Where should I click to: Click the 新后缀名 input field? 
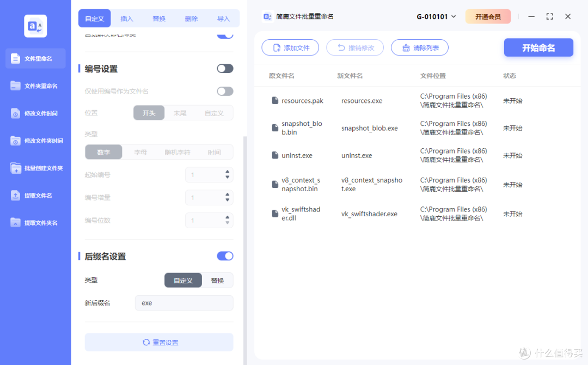184,303
